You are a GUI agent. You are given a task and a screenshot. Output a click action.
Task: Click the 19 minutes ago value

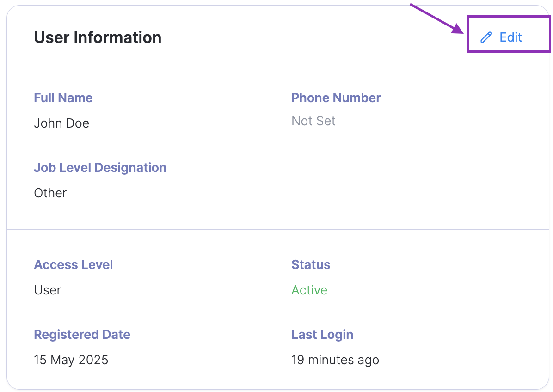335,360
